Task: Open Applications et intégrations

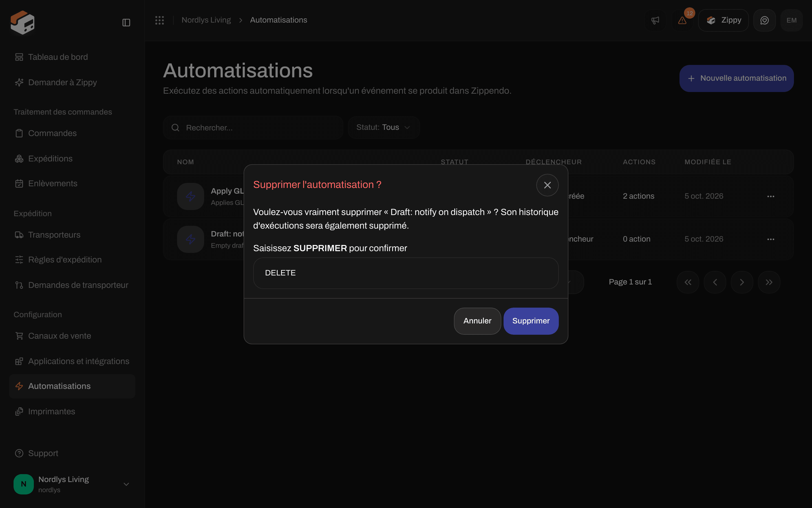Action: pyautogui.click(x=72, y=361)
